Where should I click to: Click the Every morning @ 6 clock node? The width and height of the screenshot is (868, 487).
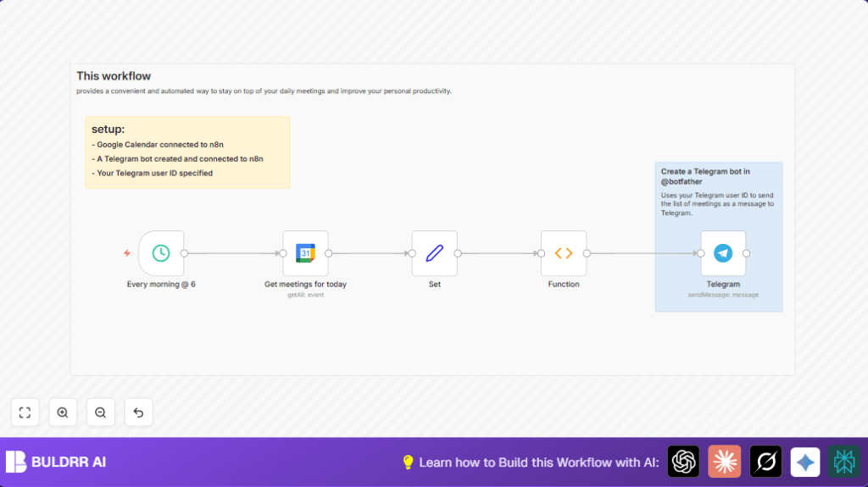161,253
